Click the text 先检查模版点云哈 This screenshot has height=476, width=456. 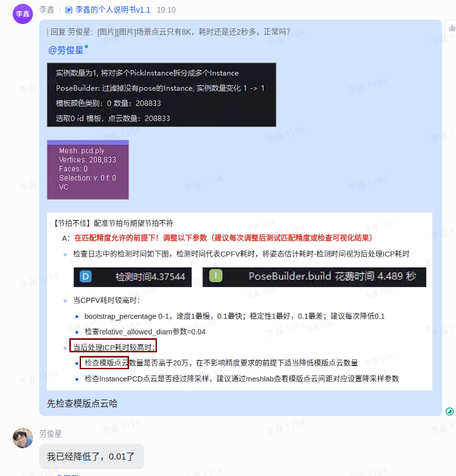82,403
